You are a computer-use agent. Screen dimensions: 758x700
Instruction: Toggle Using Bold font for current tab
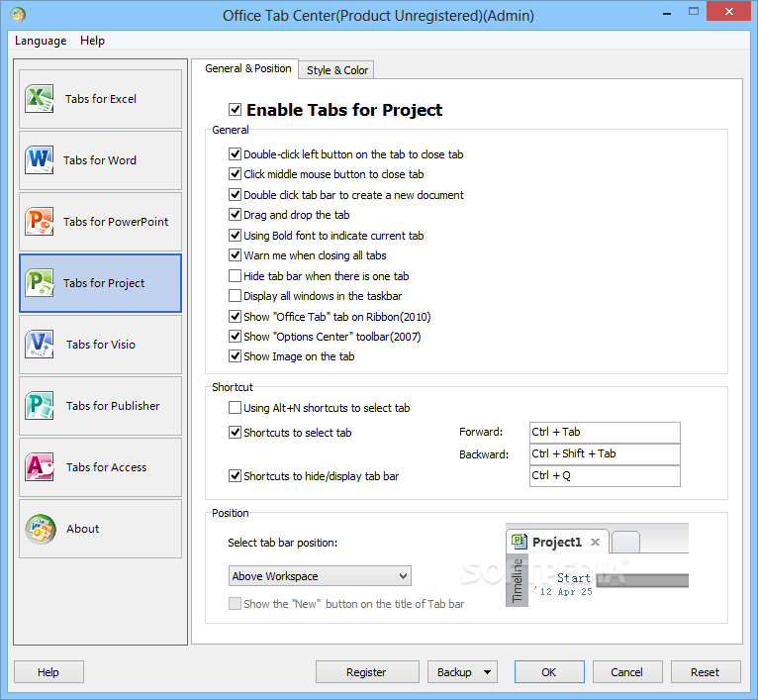[x=235, y=236]
